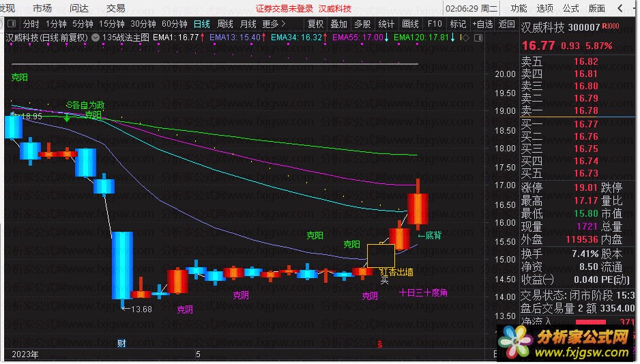Select the 1分钟 timeframe

(x=56, y=24)
